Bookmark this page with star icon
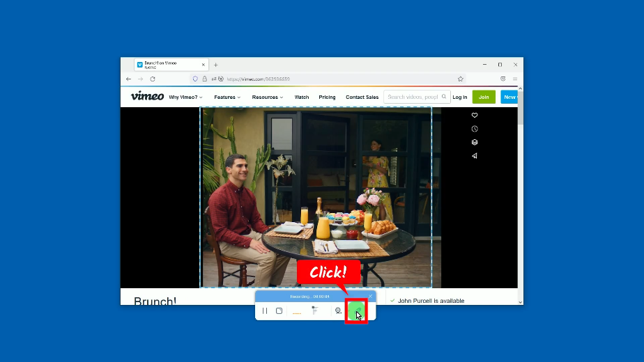 pyautogui.click(x=461, y=79)
